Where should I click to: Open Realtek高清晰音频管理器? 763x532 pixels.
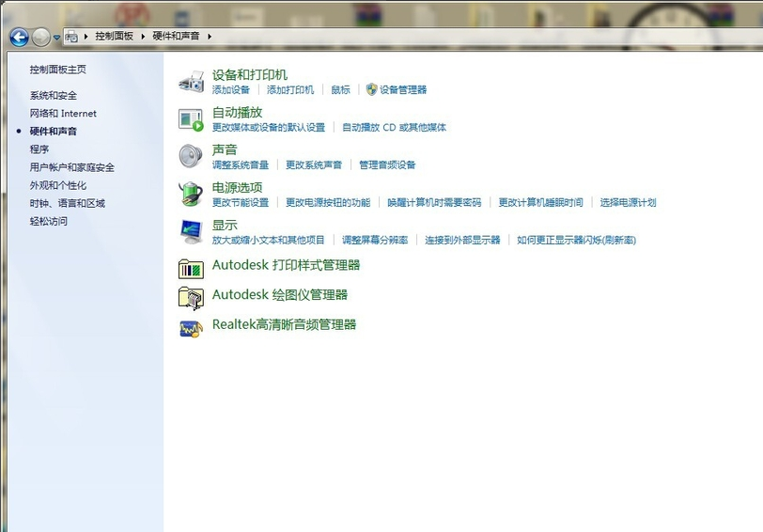tap(284, 324)
